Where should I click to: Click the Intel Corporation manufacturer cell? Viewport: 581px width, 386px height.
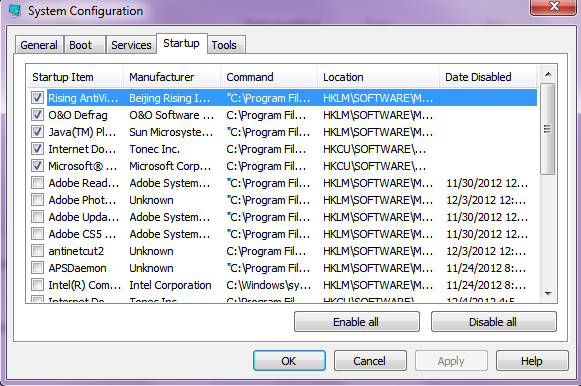pyautogui.click(x=170, y=285)
